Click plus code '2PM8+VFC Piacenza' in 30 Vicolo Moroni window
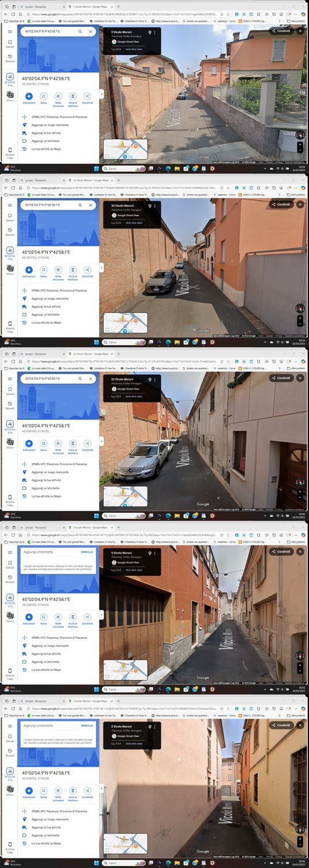309x868 pixels. [59, 290]
